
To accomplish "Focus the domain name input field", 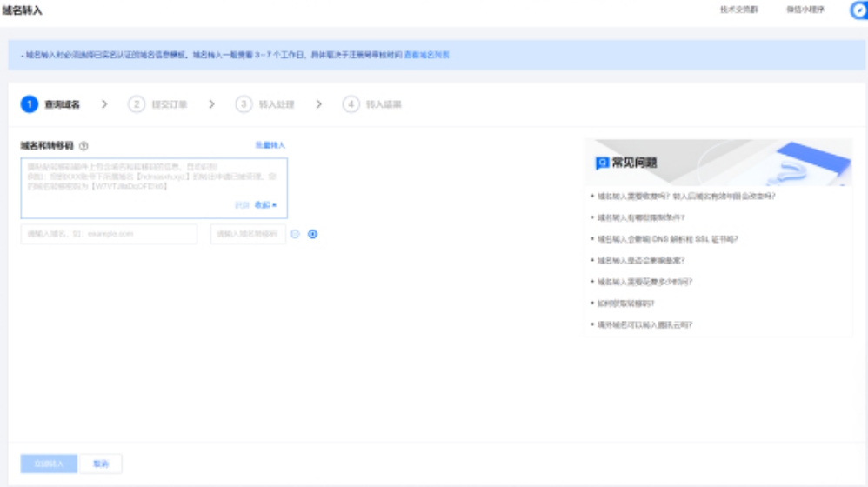I will point(109,234).
